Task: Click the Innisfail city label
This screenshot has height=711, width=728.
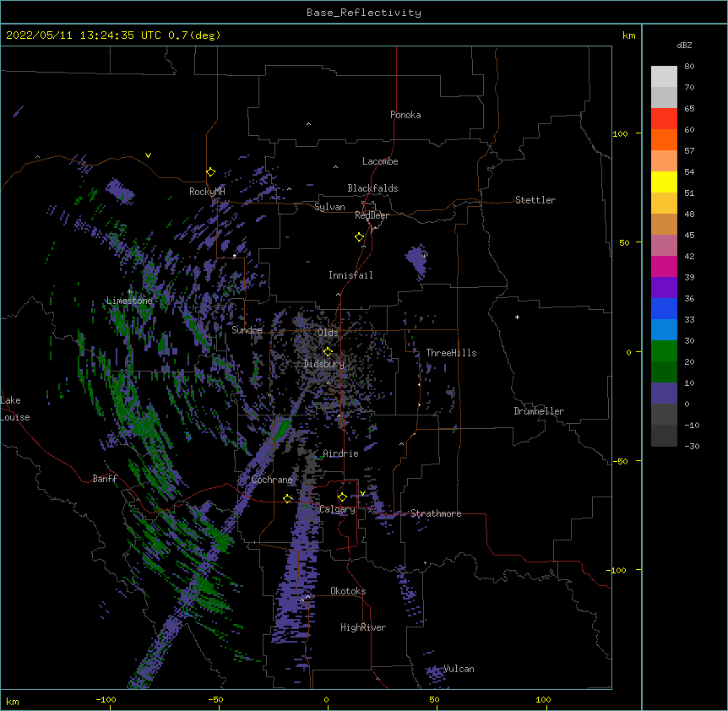Action: coord(350,275)
